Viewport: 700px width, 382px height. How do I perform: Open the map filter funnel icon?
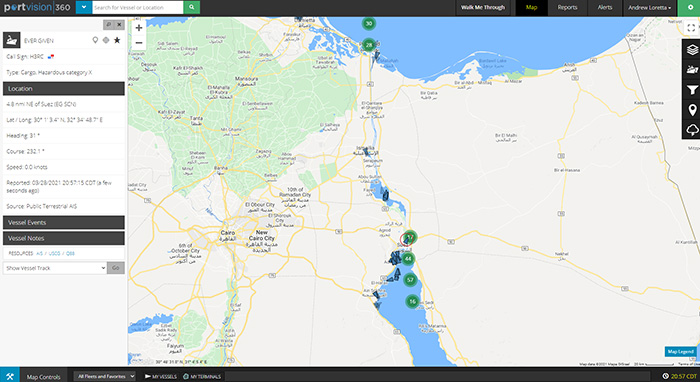[692, 90]
